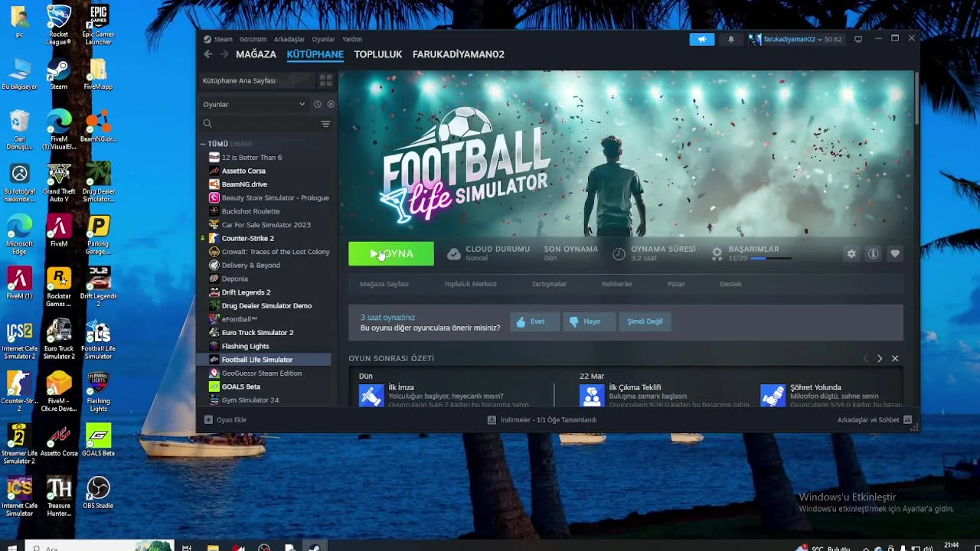Launch game with green Oyna button
The width and height of the screenshot is (980, 551).
tap(391, 253)
